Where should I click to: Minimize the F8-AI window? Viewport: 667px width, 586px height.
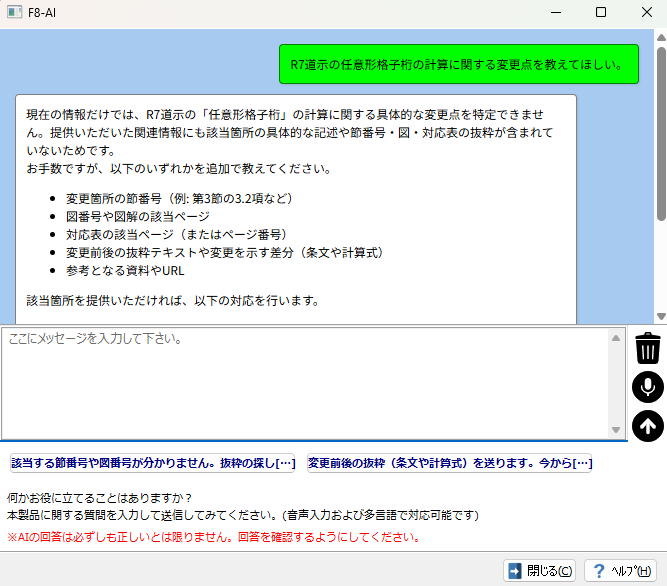coord(556,12)
